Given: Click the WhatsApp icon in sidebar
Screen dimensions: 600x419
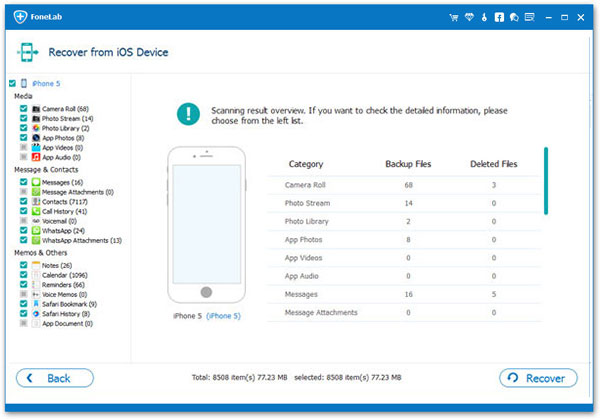Looking at the screenshot, I should [x=36, y=230].
